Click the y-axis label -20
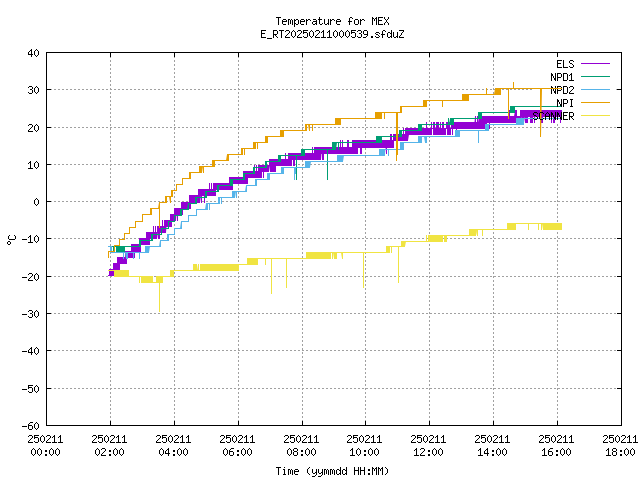Screen dimensions: 640x480 click(31, 277)
